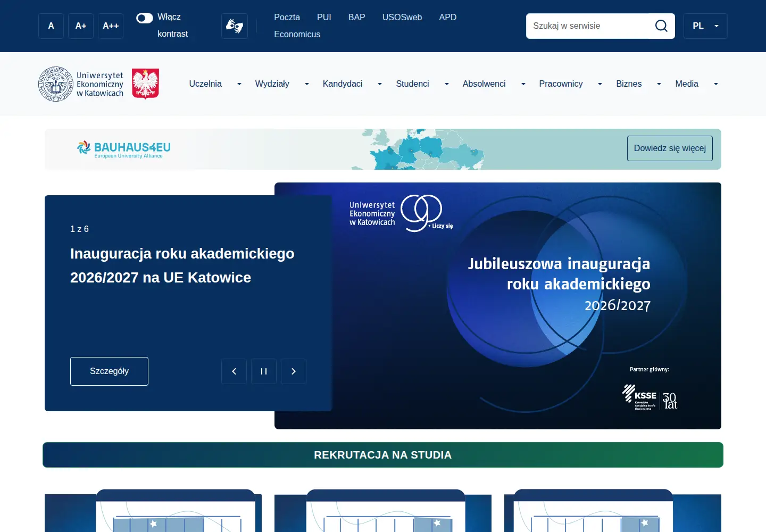Screen dimensions: 766x532
Task: Click the magnifier search icon
Action: tap(661, 26)
